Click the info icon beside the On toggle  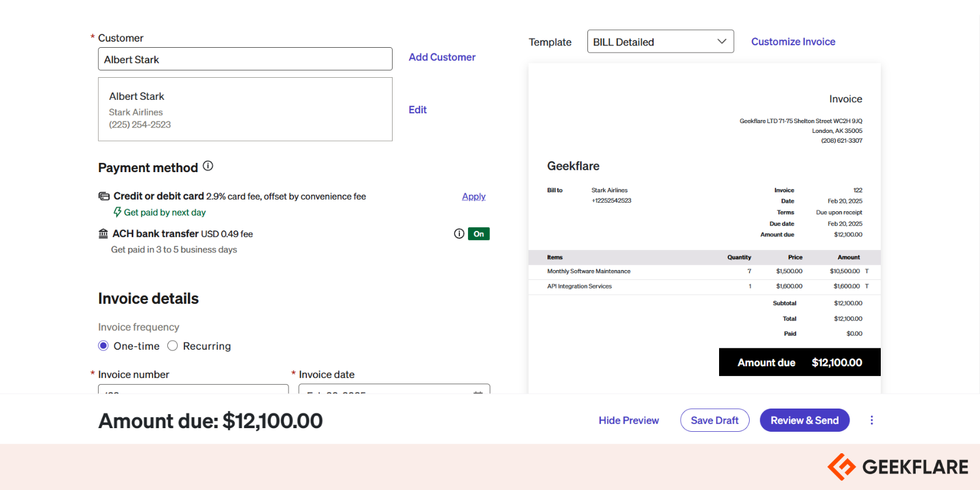(x=459, y=234)
